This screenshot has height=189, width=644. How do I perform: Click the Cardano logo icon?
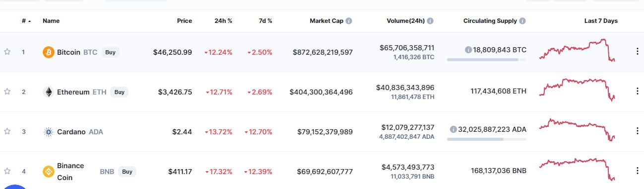pos(49,132)
